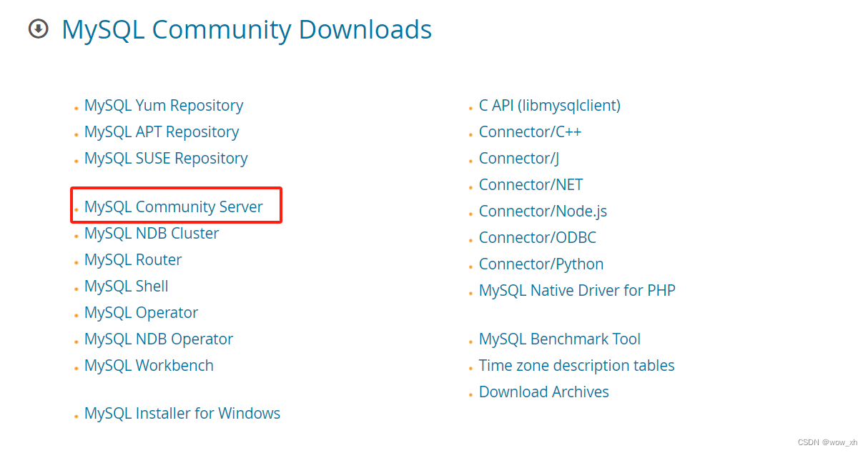Image resolution: width=868 pixels, height=453 pixels.
Task: Open MySQL NDB Cluster link
Action: point(152,234)
